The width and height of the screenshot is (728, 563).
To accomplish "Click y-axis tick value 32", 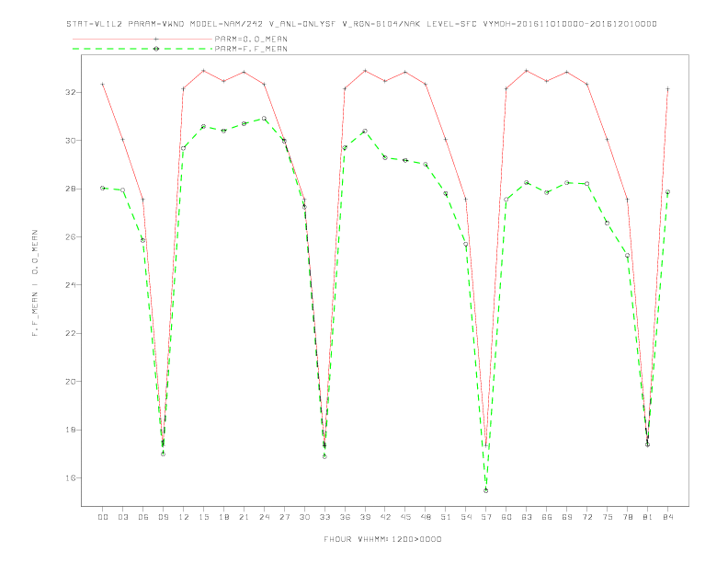I will [71, 92].
